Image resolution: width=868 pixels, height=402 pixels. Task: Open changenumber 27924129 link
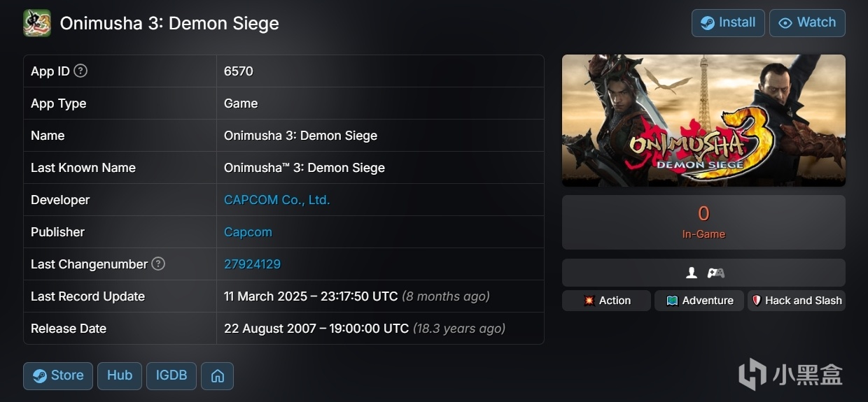point(252,264)
